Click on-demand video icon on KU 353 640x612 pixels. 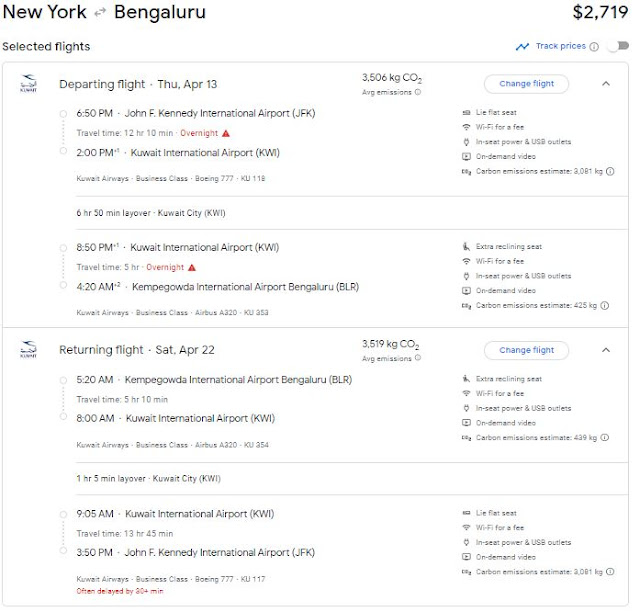click(x=466, y=291)
